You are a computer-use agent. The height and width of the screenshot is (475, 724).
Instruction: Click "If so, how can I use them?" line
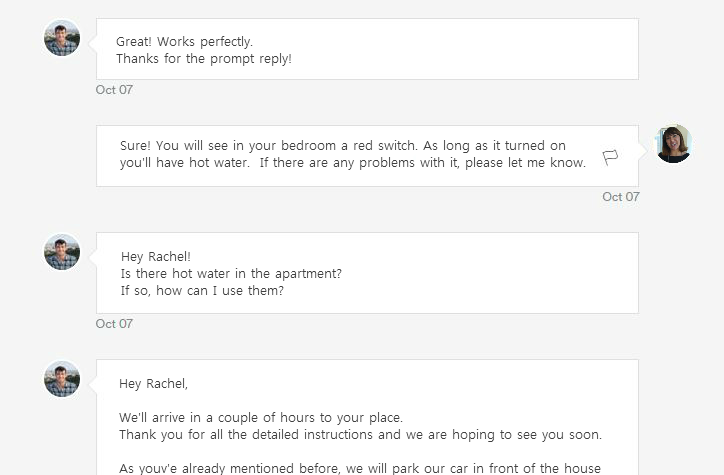point(202,290)
